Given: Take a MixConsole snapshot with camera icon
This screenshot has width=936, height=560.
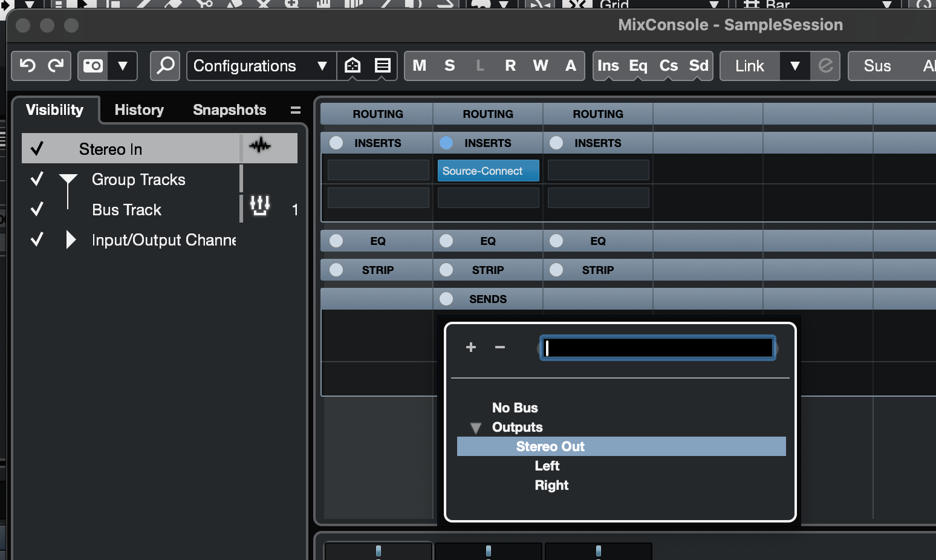Looking at the screenshot, I should [93, 65].
